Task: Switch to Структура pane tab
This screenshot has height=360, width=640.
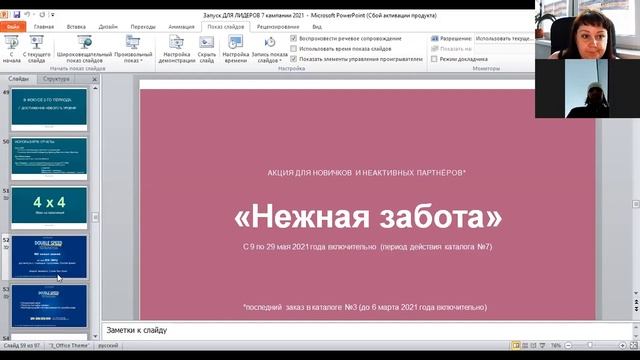Action: tap(56, 79)
